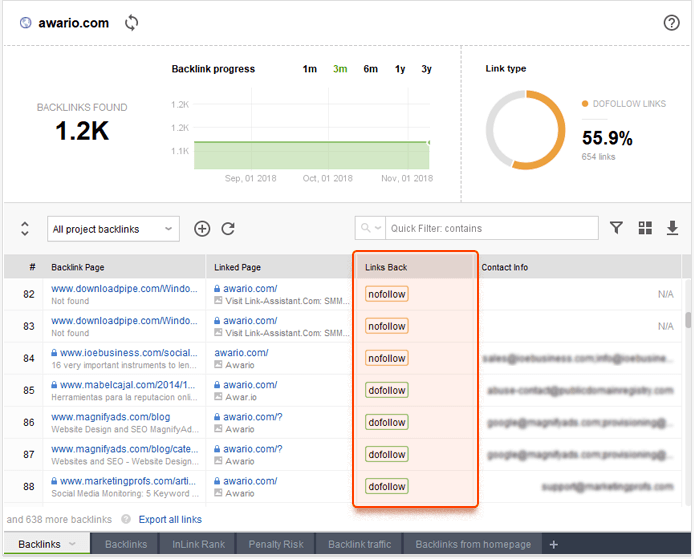The height and width of the screenshot is (559, 694).
Task: Click the awario.com linked page in row 88
Action: point(250,481)
